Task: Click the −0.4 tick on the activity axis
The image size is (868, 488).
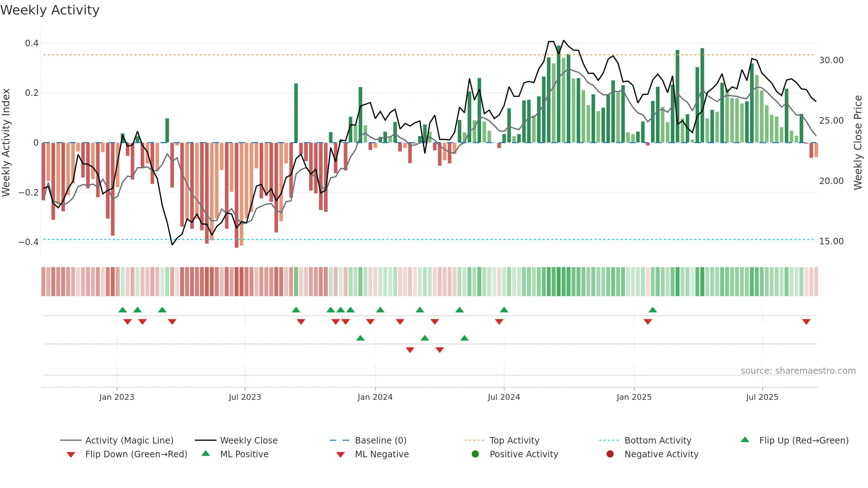Action: 28,242
